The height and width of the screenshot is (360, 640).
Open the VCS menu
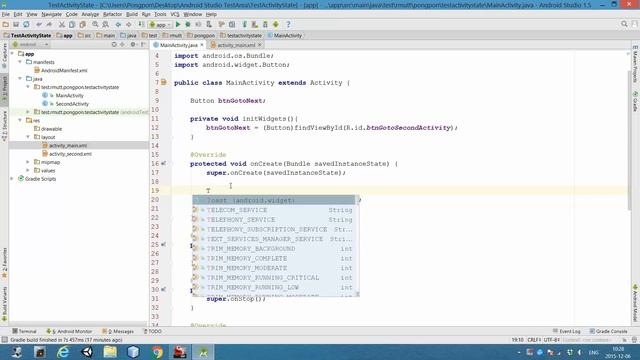point(175,14)
